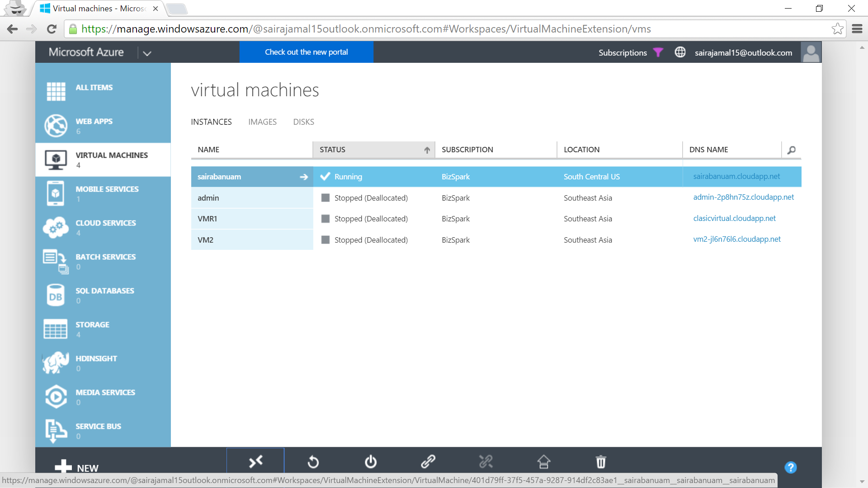Click the SUBSCRIPTION column header
868x488 pixels.
tap(495, 150)
